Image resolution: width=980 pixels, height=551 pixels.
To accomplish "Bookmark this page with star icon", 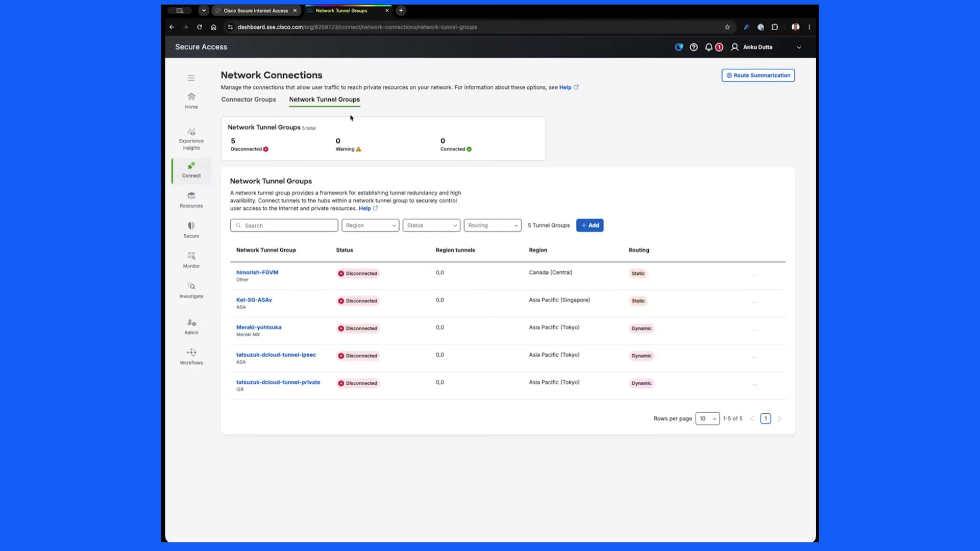I will (727, 27).
